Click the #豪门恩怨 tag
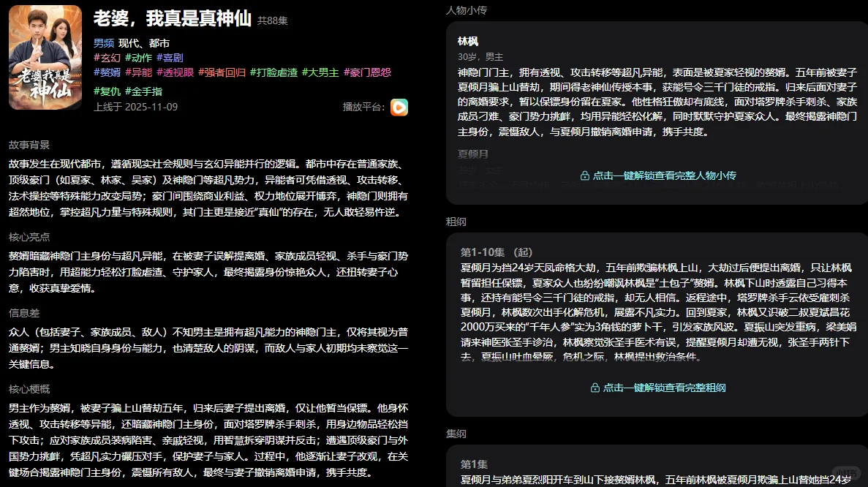This screenshot has width=868, height=487. (369, 72)
